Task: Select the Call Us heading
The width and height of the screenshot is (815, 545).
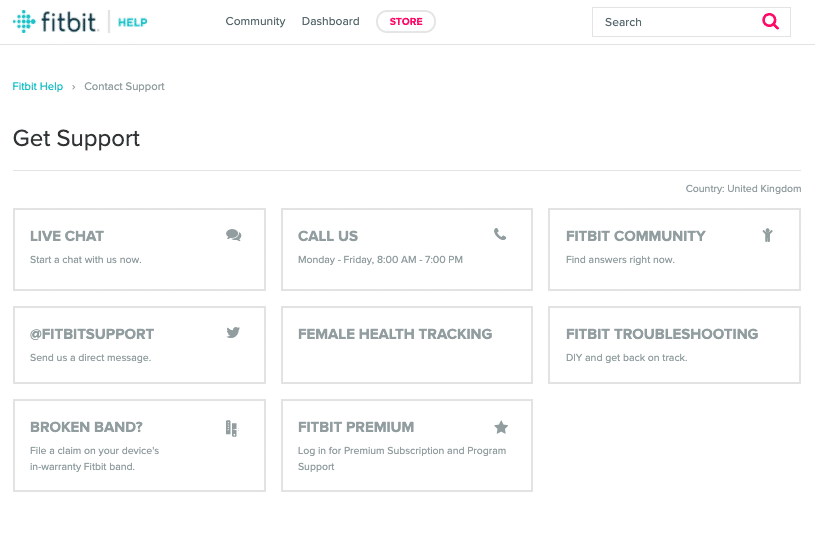Action: [328, 237]
